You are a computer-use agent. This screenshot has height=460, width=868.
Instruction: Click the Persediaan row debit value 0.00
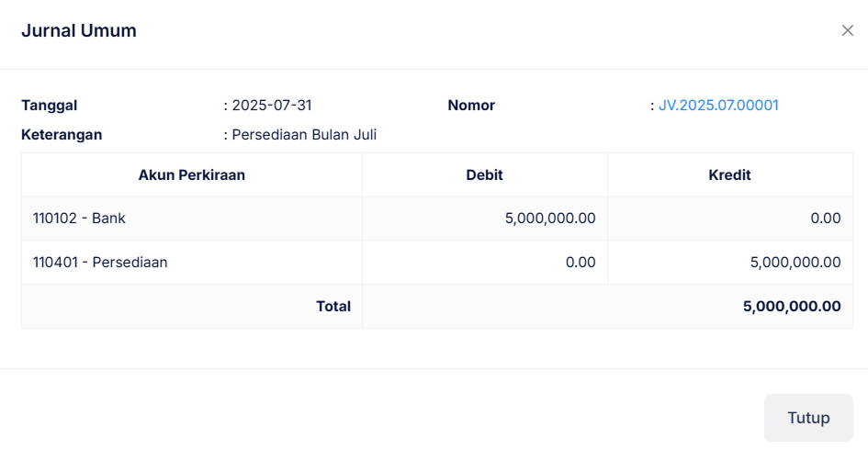point(581,263)
